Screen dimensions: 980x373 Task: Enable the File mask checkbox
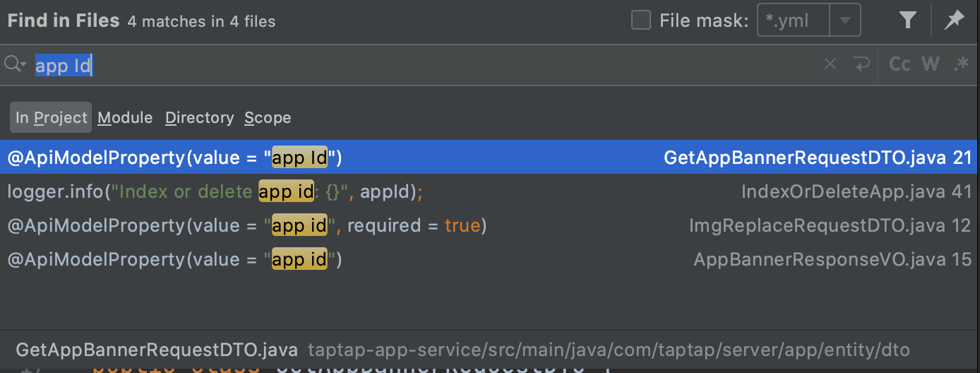[x=641, y=20]
